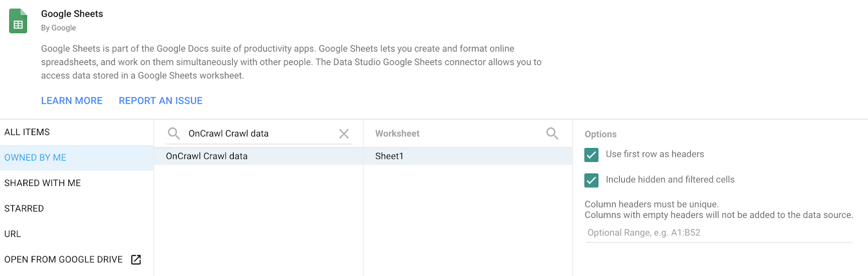Click the Optional Range input field
The width and height of the screenshot is (868, 276).
point(718,233)
